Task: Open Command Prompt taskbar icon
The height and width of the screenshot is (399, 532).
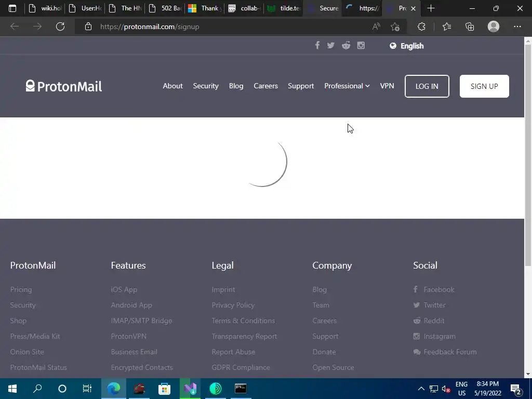Action: tap(241, 389)
